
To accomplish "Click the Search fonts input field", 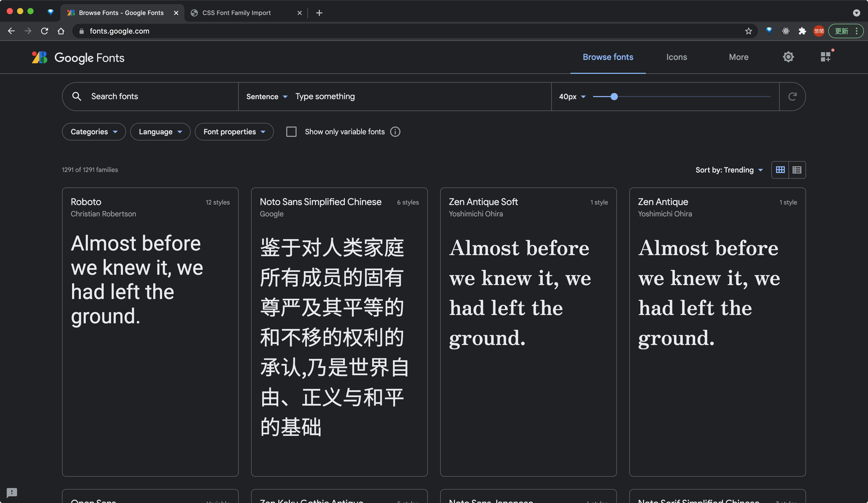I will click(x=155, y=96).
